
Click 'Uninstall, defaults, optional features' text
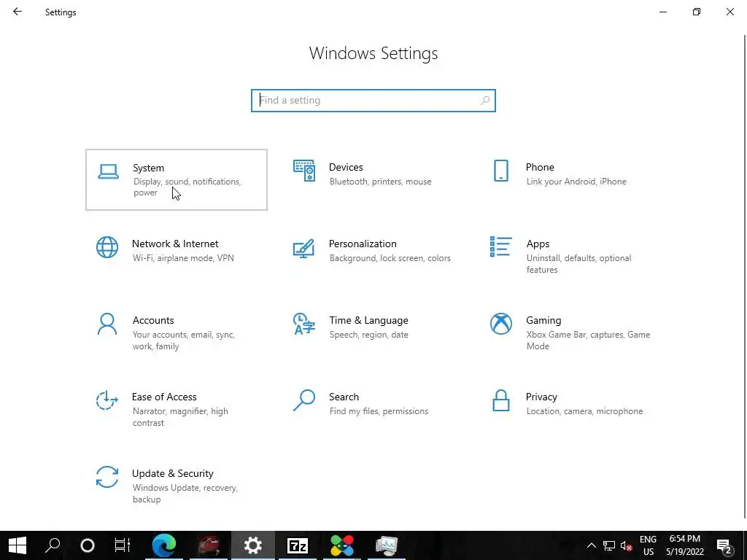coord(578,264)
